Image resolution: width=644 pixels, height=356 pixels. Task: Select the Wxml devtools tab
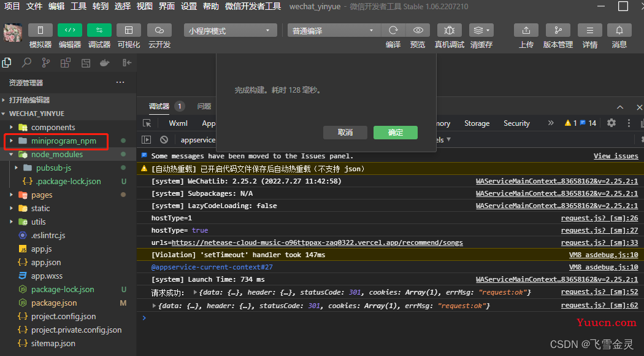(178, 123)
